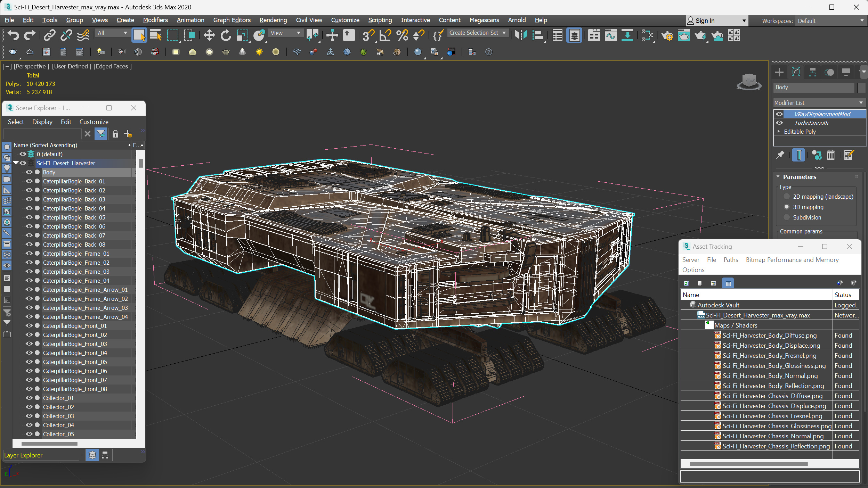Viewport: 868px width, 488px height.
Task: Remove modifier with trash icon
Action: (x=830, y=155)
